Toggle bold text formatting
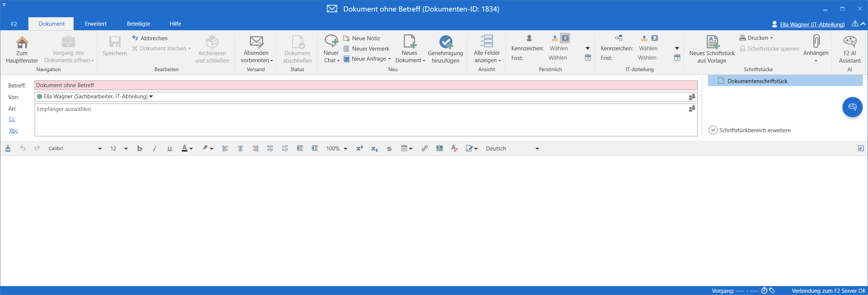This screenshot has height=295, width=868. (x=140, y=148)
